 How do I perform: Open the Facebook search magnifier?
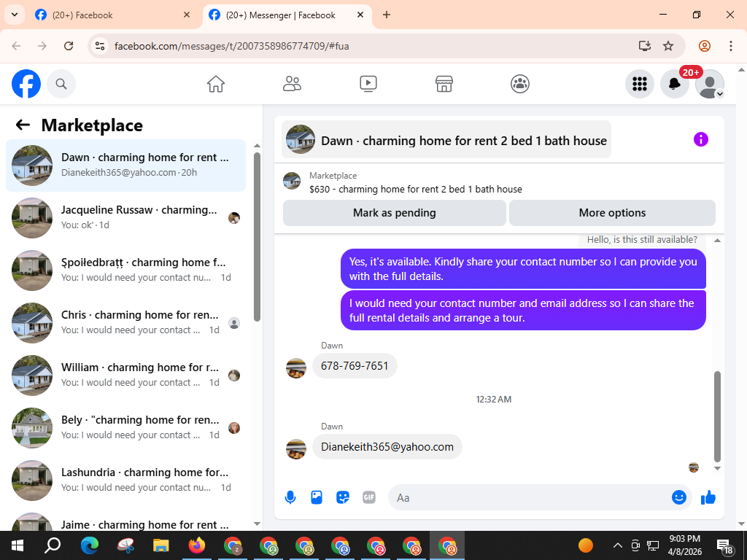[61, 84]
